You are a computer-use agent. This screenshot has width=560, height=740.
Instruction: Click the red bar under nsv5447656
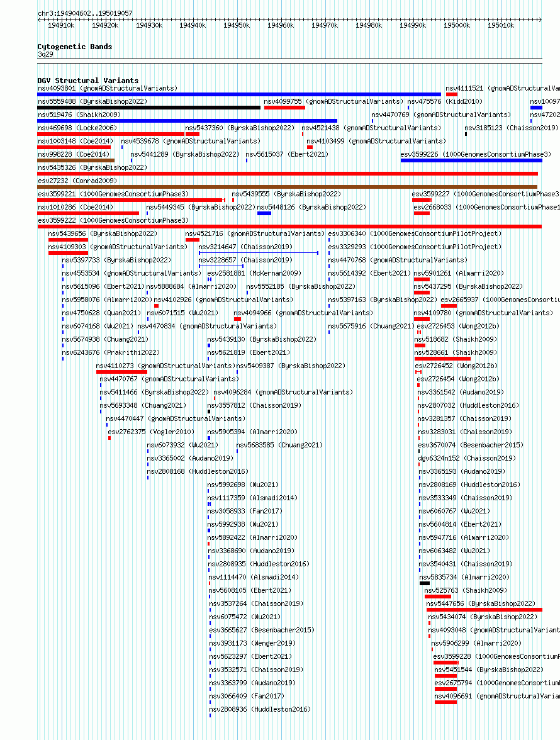point(484,610)
